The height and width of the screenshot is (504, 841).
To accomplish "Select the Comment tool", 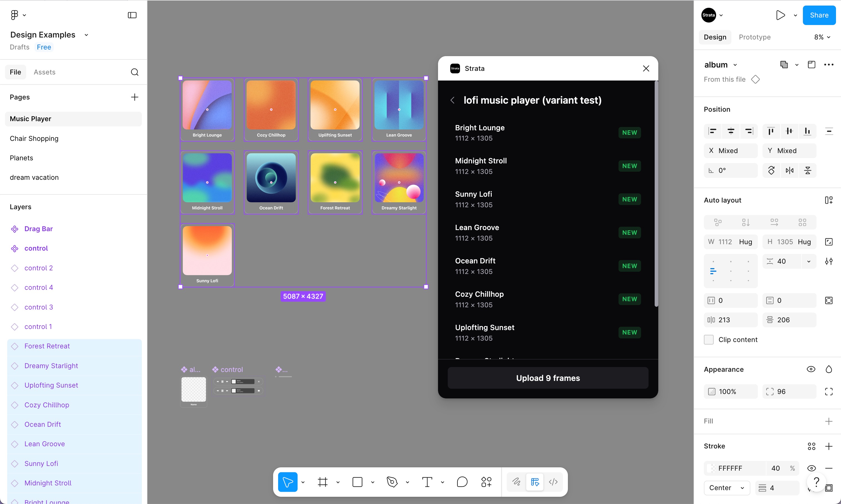I will 462,482.
